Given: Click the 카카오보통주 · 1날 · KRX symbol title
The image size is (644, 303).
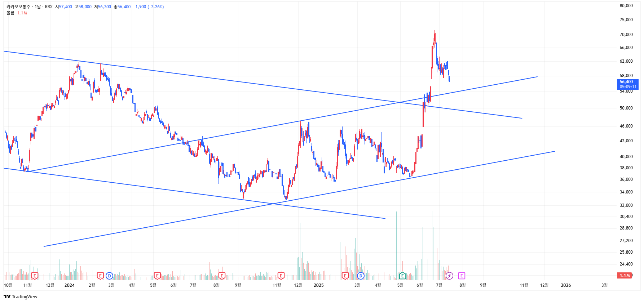Looking at the screenshot, I should 30,7.
